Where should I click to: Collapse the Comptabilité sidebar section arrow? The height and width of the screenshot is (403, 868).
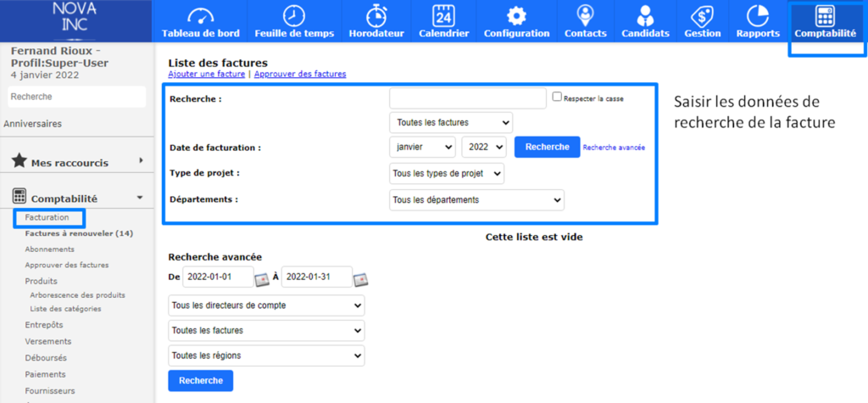[140, 198]
